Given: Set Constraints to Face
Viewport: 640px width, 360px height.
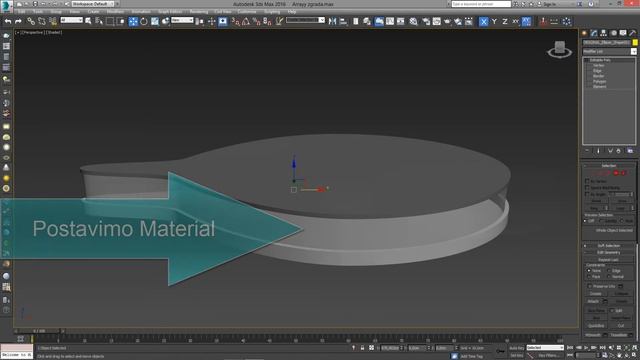Looking at the screenshot, I should coord(589,277).
